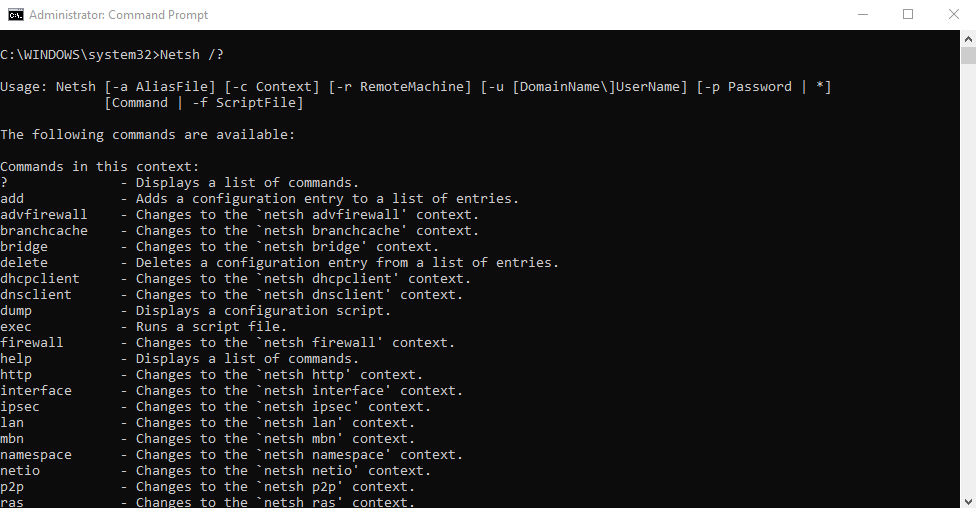Click the 'interface' command name
Viewport: 976px width, 508px height.
click(36, 390)
